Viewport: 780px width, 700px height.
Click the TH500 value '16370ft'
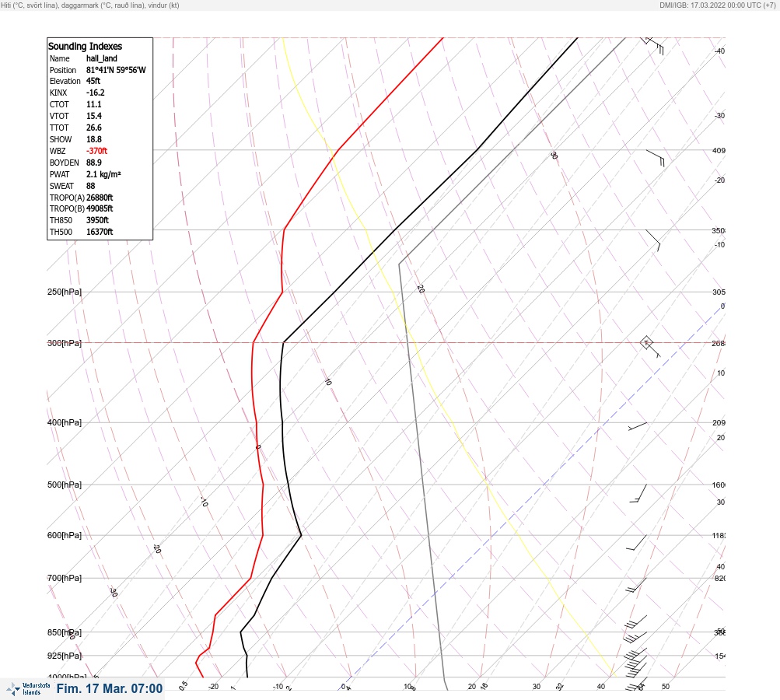point(100,232)
